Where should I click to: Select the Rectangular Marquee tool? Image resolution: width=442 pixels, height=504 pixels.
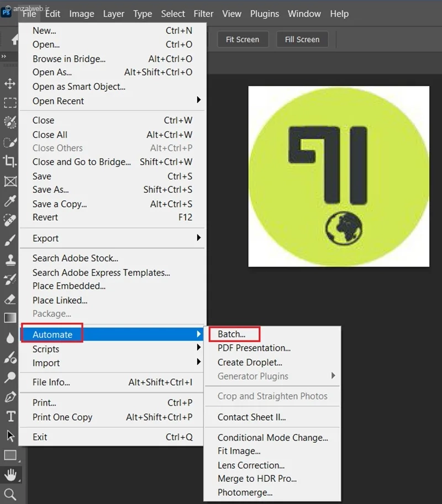[10, 103]
